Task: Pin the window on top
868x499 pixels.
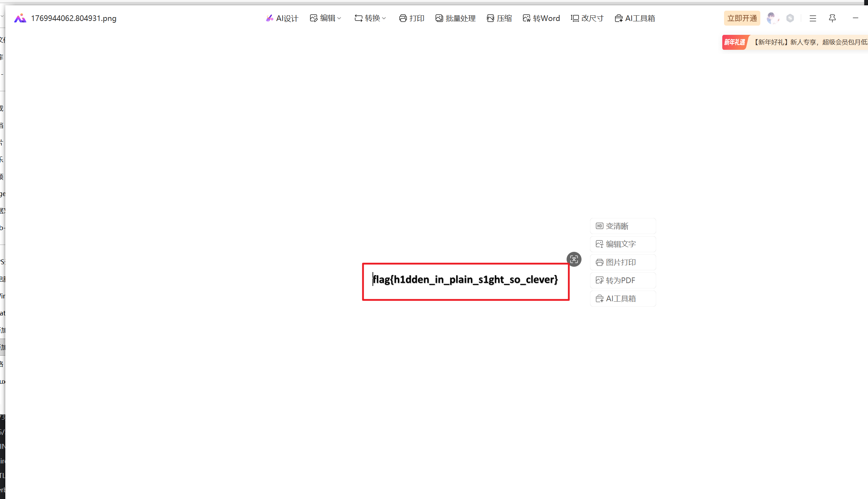Action: coord(832,18)
